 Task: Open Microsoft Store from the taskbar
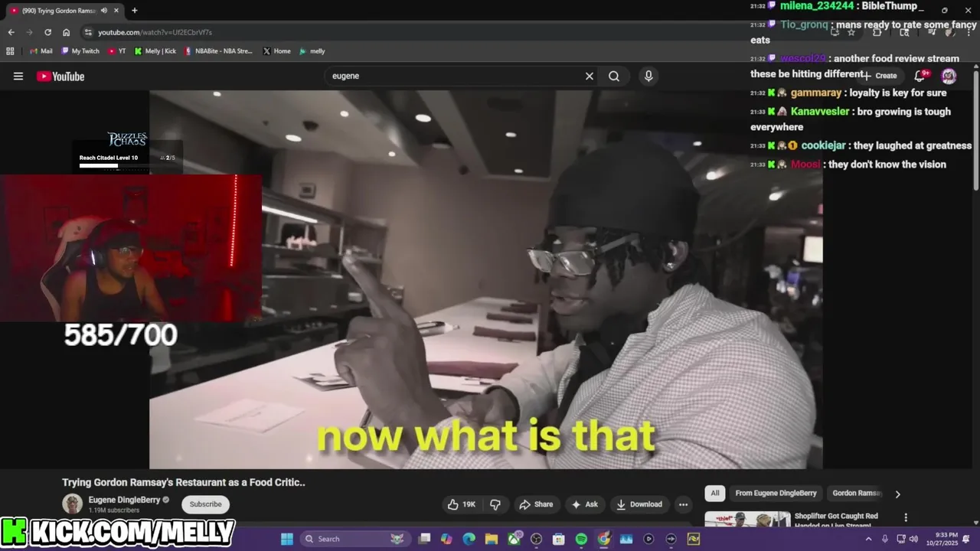click(558, 539)
